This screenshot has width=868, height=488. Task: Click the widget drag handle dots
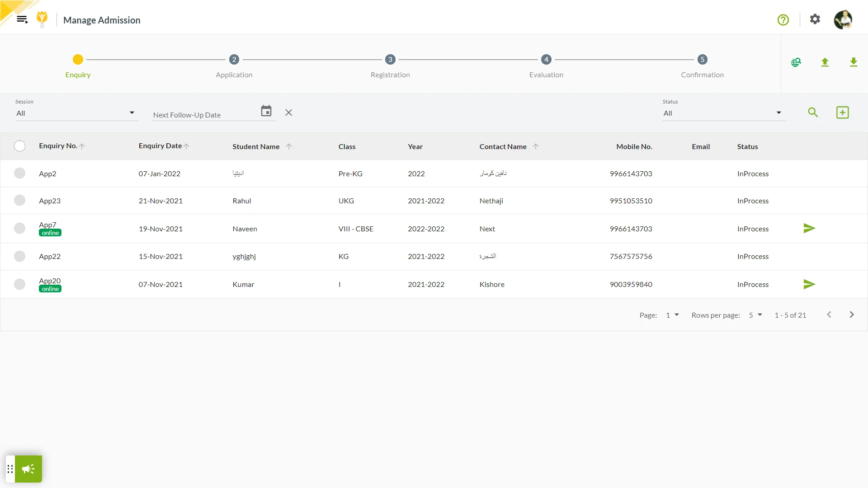[10, 469]
